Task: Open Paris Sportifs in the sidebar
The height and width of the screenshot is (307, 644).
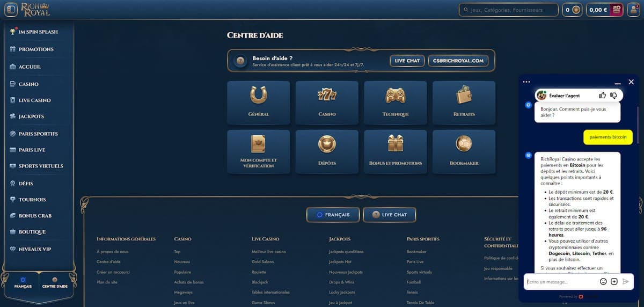Action: (x=38, y=134)
